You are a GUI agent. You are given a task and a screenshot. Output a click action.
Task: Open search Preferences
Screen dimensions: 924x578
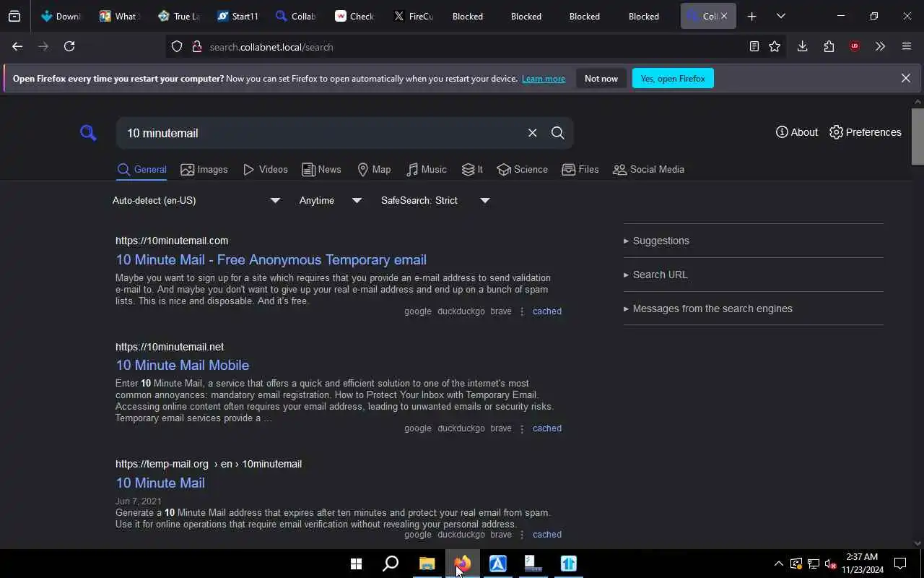865,132
